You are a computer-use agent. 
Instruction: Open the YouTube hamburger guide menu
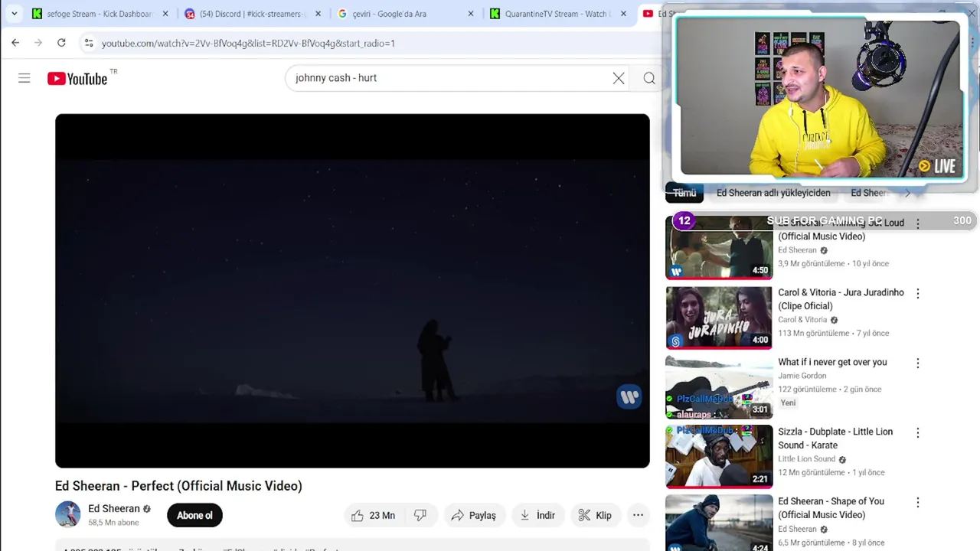click(24, 78)
